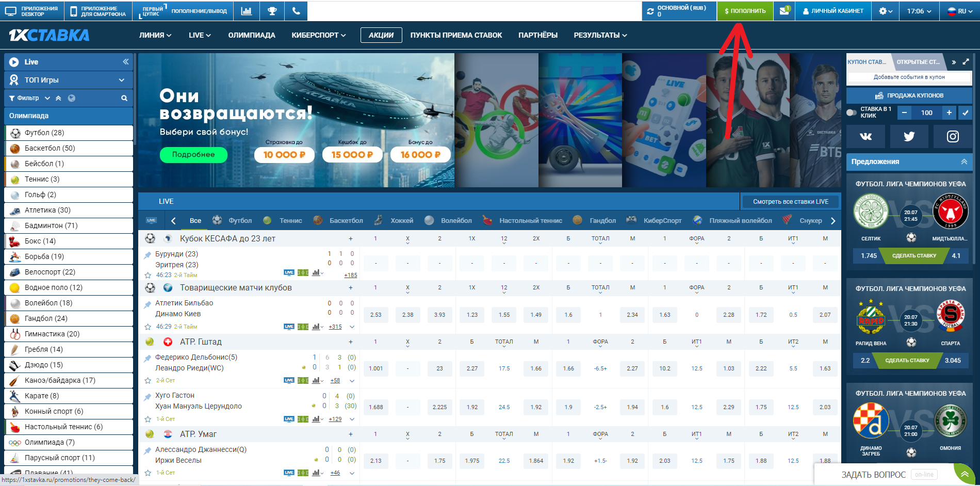Click the Подробнее banner button

click(193, 154)
